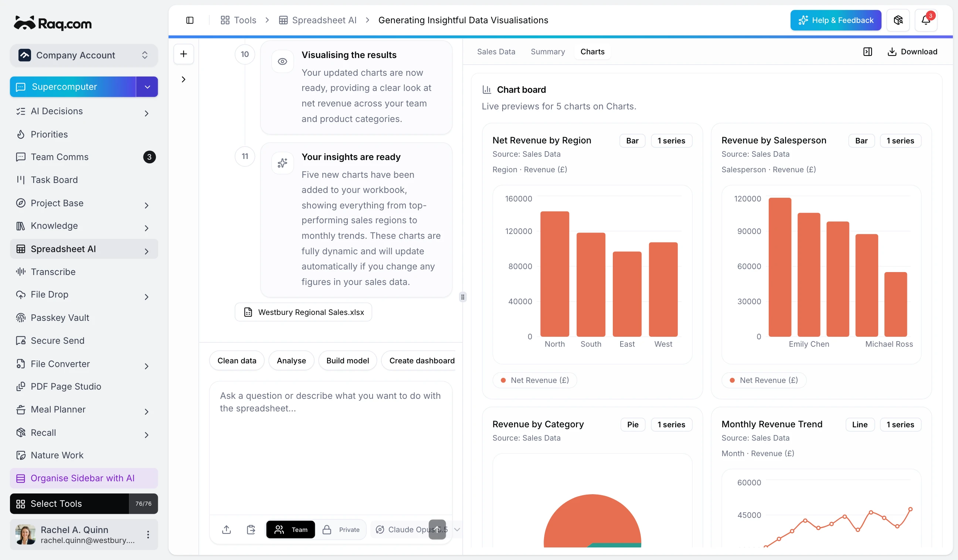Switch to the Summary tab
This screenshot has height=560, width=958.
[548, 52]
